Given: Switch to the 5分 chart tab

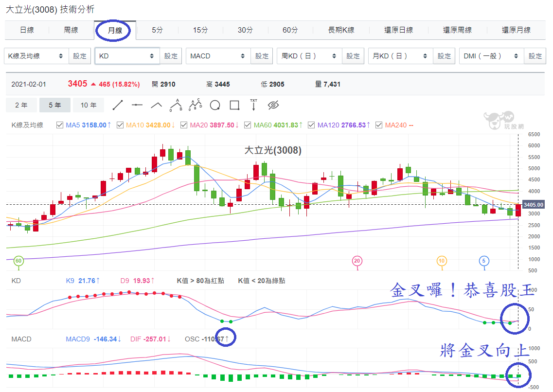Looking at the screenshot, I should [x=157, y=30].
